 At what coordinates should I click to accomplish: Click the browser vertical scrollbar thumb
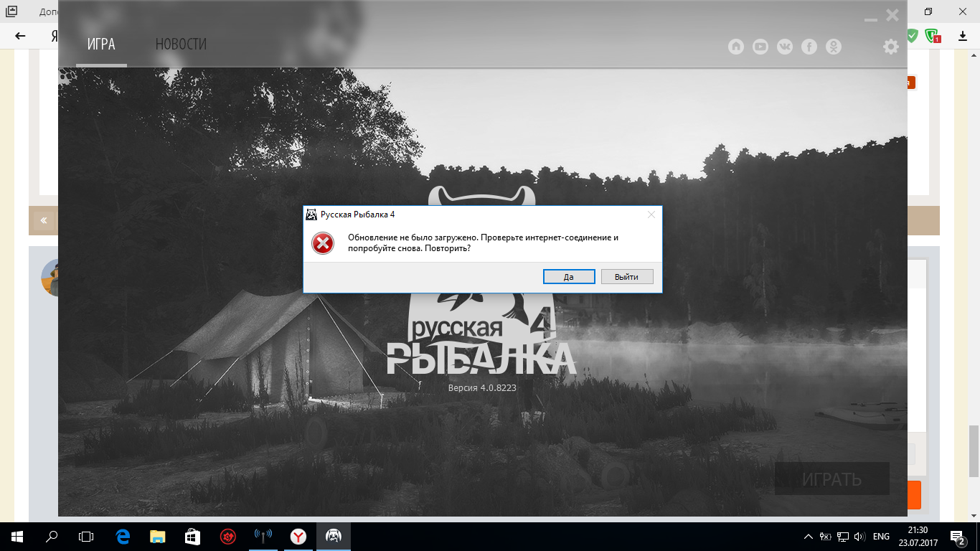click(x=974, y=451)
